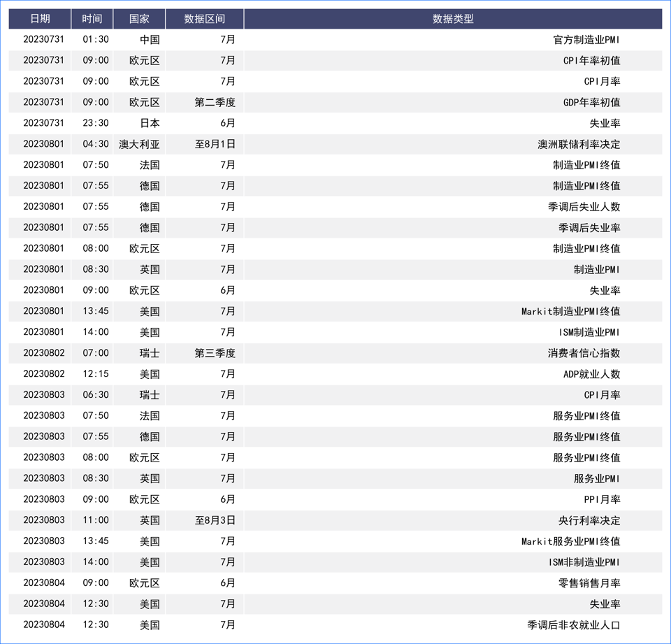The height and width of the screenshot is (644, 671).
Task: Click the 时间 column header
Action: point(92,19)
